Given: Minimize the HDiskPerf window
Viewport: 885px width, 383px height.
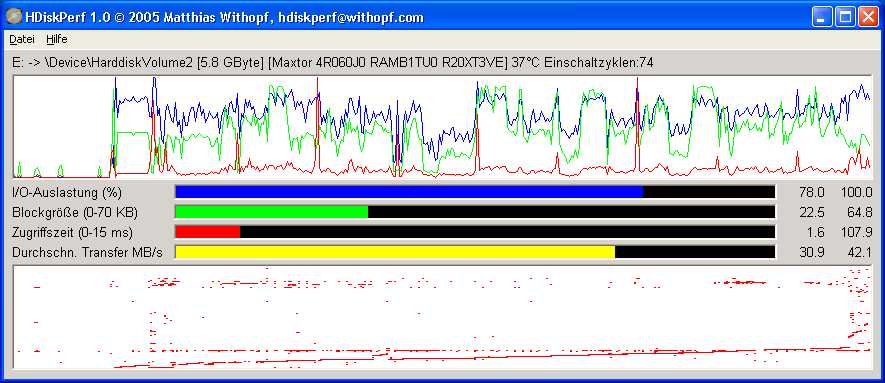Looking at the screenshot, I should (x=822, y=17).
